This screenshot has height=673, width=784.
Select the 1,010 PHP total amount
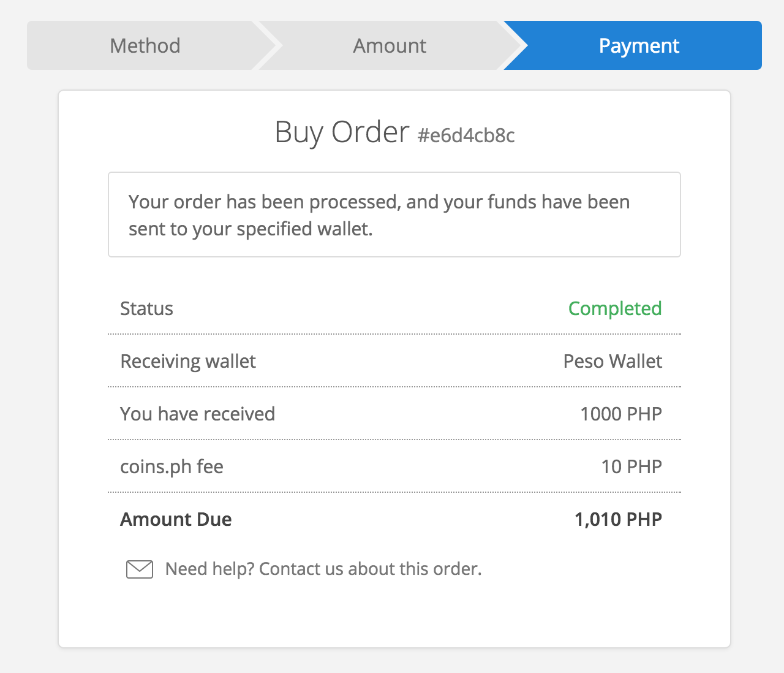618,519
